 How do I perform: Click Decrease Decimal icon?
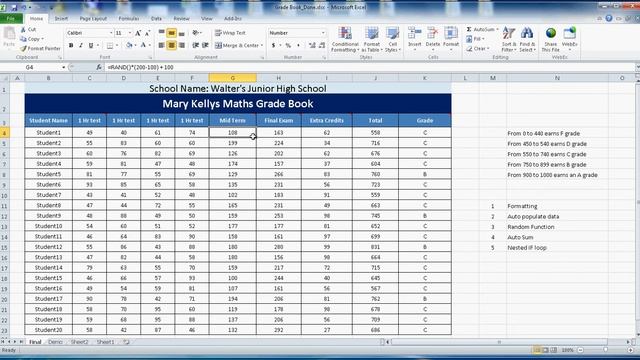click(x=322, y=45)
